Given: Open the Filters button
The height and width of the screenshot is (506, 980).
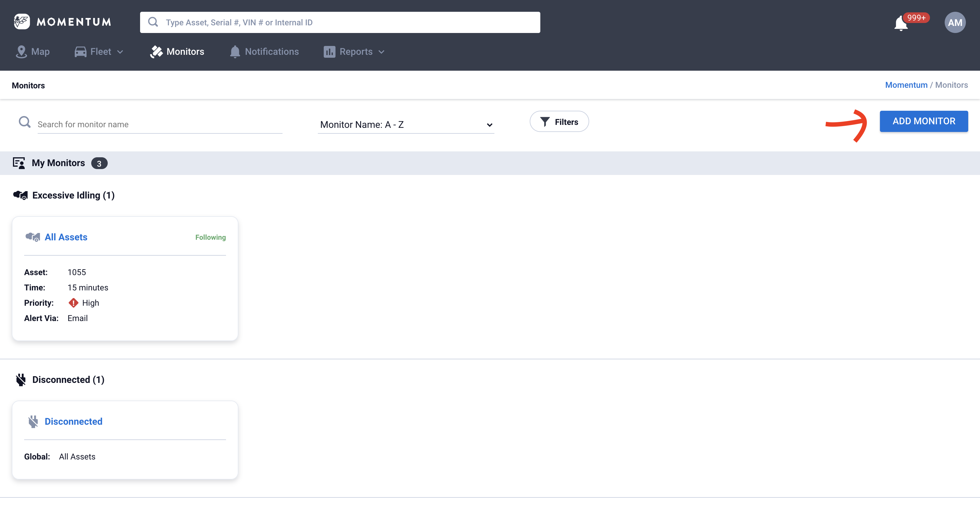Looking at the screenshot, I should (559, 122).
